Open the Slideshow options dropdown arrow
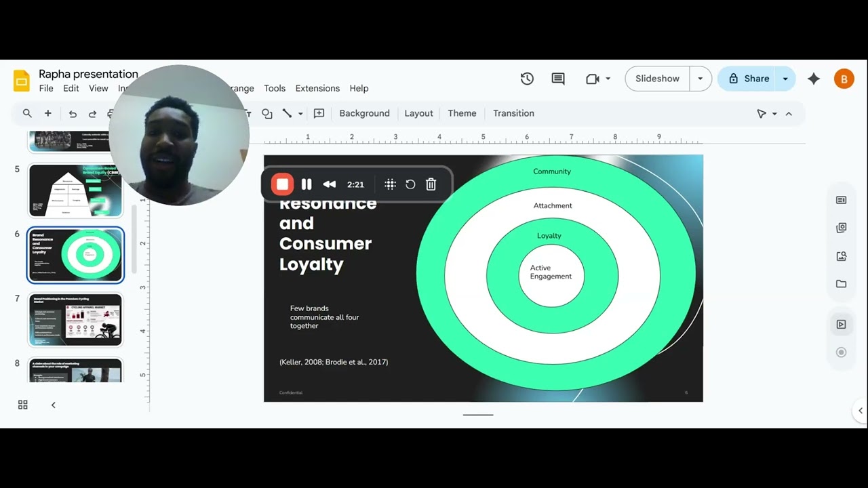This screenshot has height=488, width=868. coord(701,79)
